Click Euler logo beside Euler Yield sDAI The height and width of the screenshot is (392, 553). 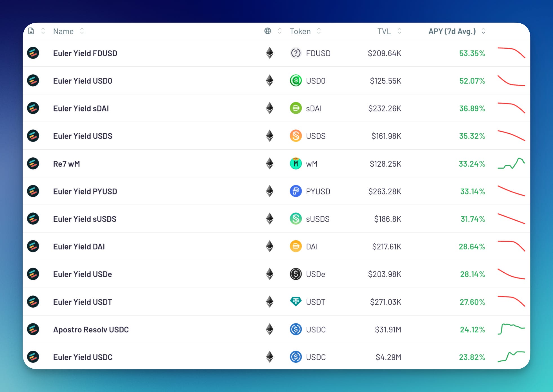(33, 108)
